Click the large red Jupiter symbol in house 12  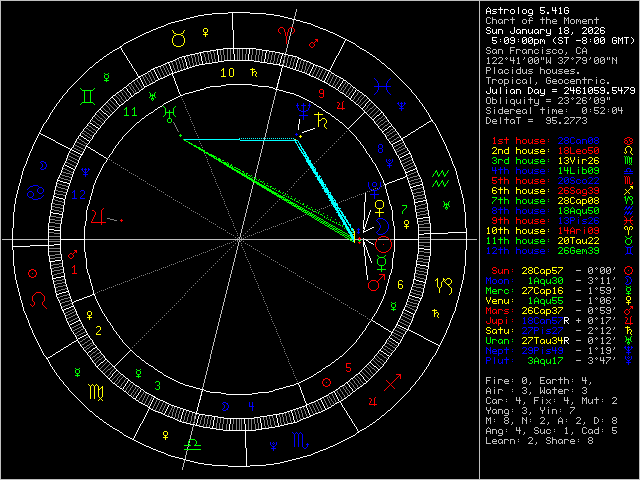click(100, 216)
